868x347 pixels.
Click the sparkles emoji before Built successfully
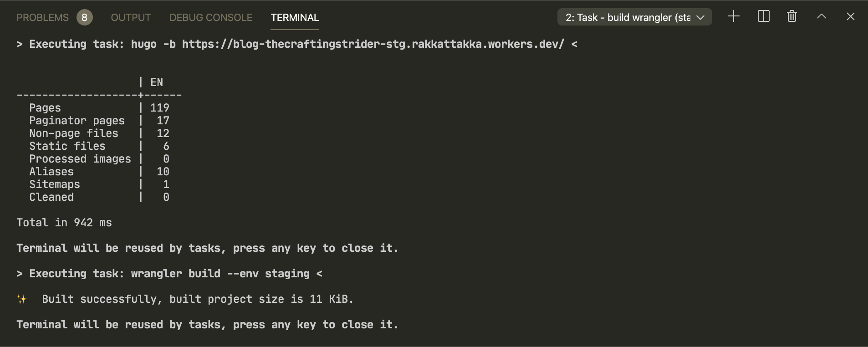point(22,299)
